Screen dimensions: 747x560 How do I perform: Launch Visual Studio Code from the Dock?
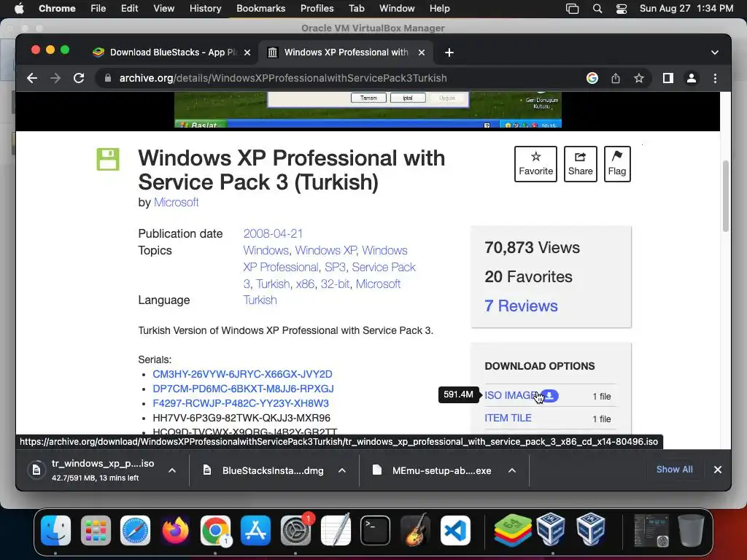click(455, 531)
